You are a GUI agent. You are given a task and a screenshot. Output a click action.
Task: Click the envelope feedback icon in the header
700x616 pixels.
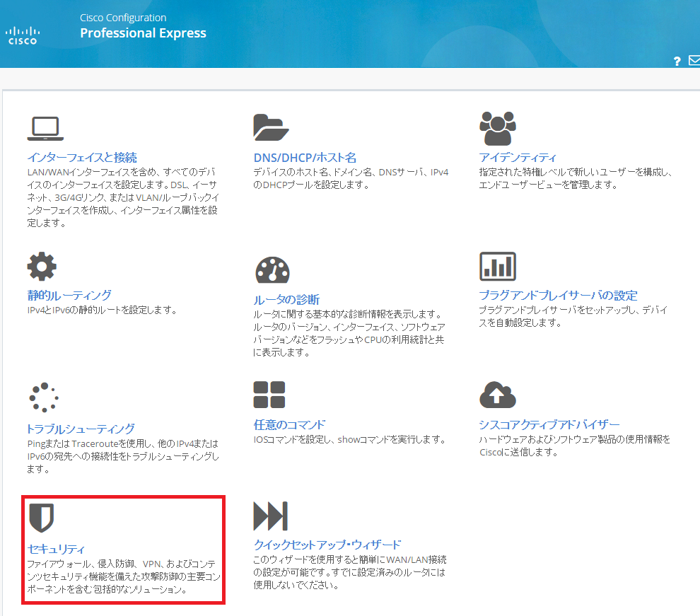694,60
